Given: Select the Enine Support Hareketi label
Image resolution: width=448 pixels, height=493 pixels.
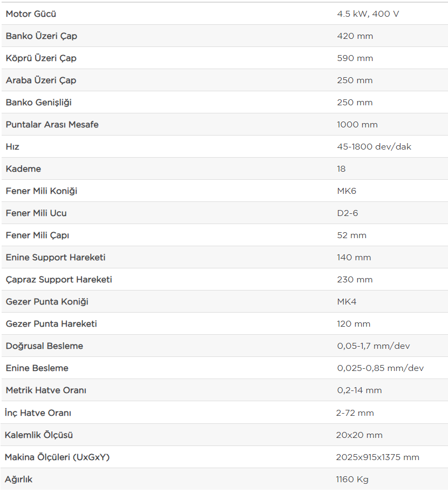Looking at the screenshot, I should 56,258.
